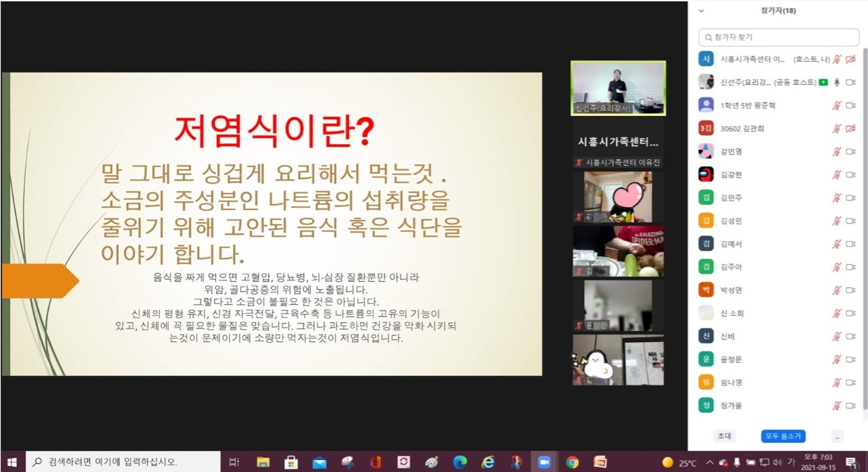Screen dimensions: 868x472
Task: Select the 시흥시가족센터 이유진 video tile
Action: point(618,143)
